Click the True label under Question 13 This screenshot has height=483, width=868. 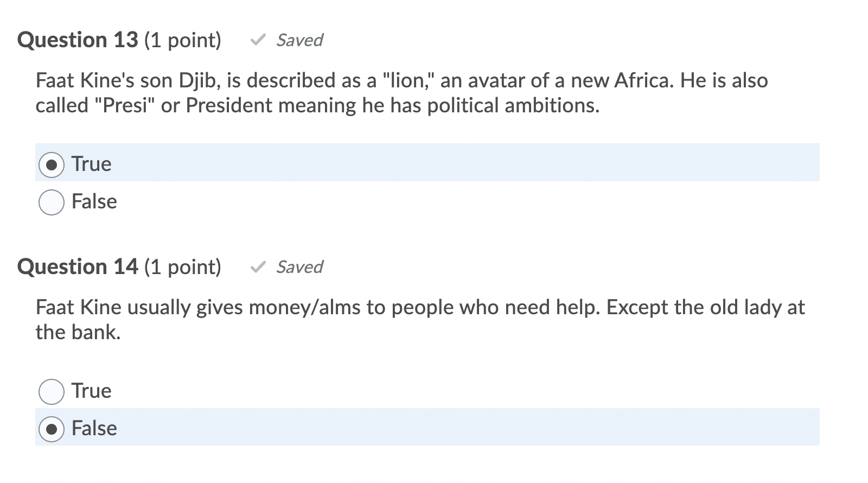pos(91,164)
